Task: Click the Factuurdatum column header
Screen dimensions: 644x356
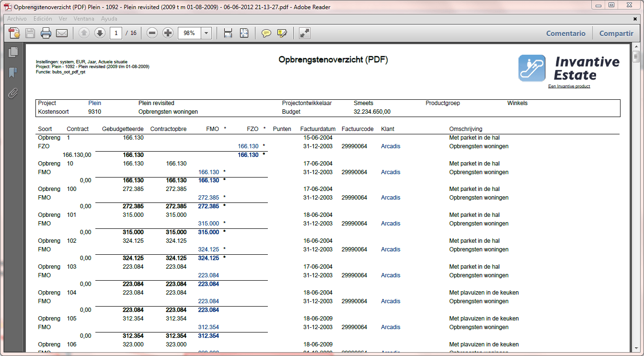Action: tap(318, 129)
